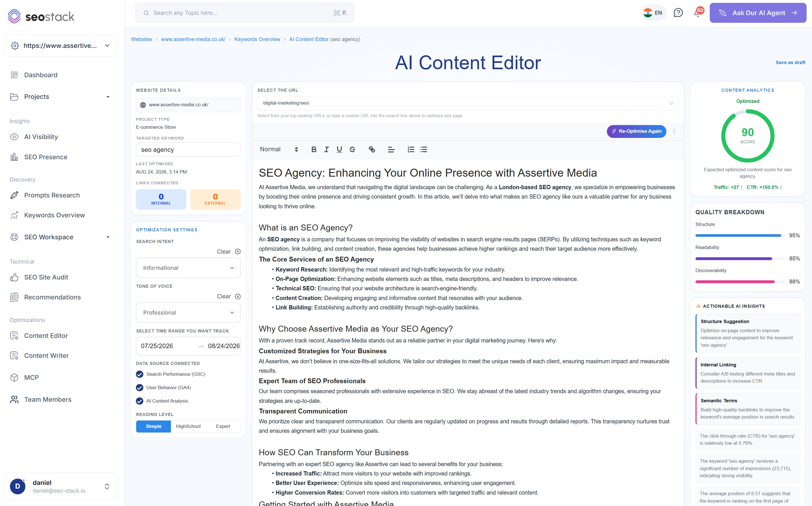Screen dimensions: 812x506
Task: Click the Re-Optimise Again button
Action: (x=636, y=131)
